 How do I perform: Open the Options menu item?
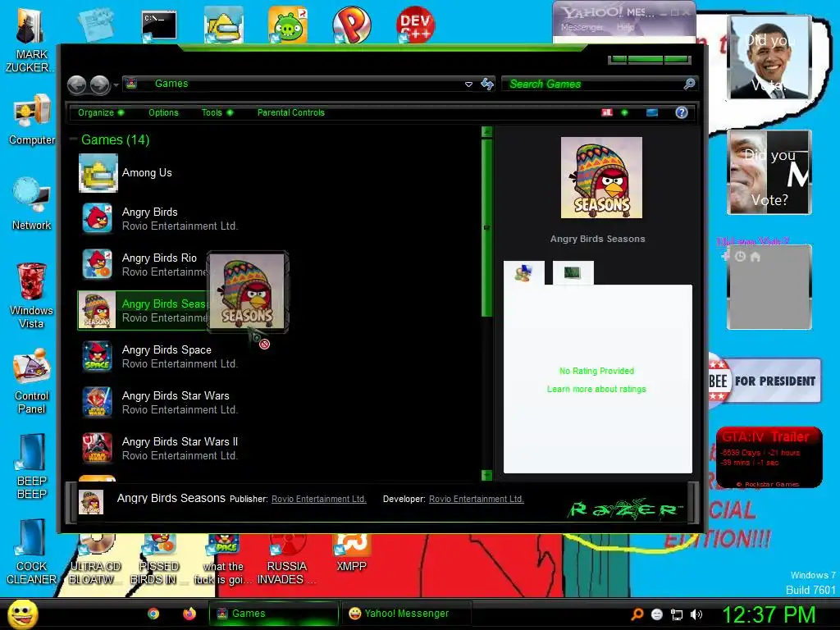point(163,112)
